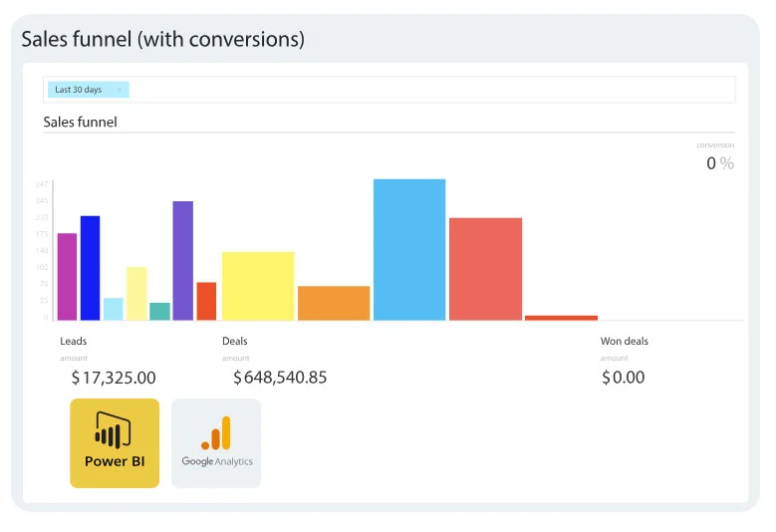Click the wide yellow Deals bar
Screen dimensions: 776x532
(258, 286)
